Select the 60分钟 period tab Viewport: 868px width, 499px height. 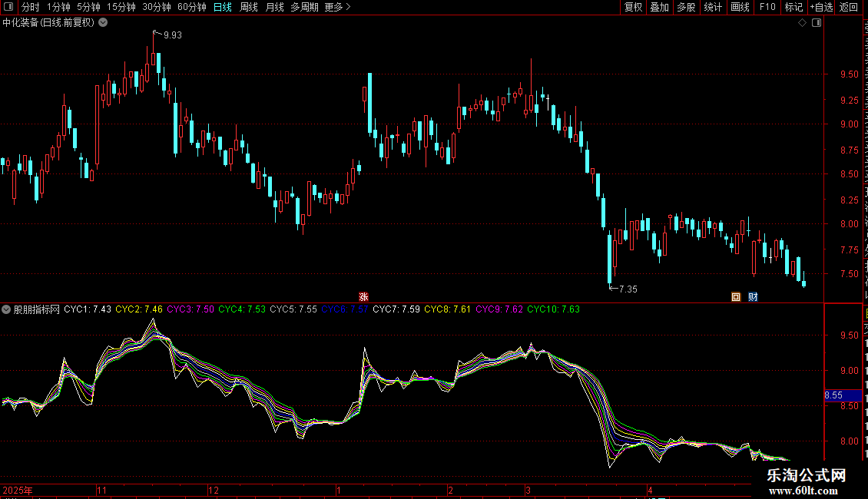coord(191,7)
